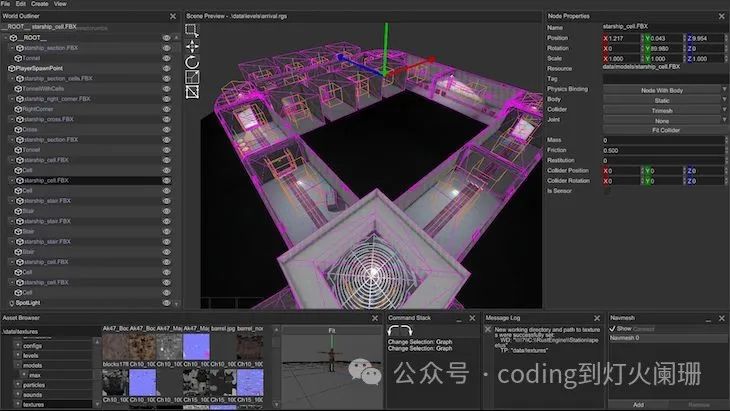Click the bottom tool icon below Scale
Viewport: 730px width, 411px height.
point(192,93)
